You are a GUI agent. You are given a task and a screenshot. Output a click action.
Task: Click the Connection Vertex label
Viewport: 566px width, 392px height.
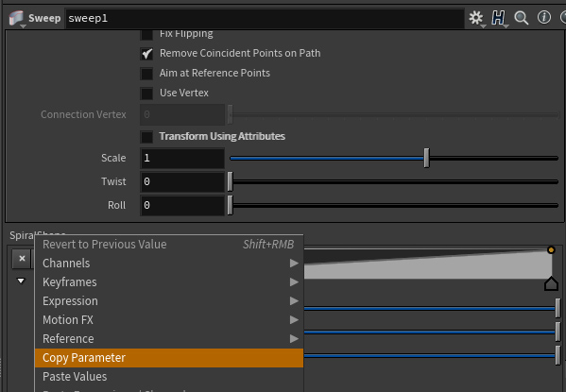(x=83, y=114)
